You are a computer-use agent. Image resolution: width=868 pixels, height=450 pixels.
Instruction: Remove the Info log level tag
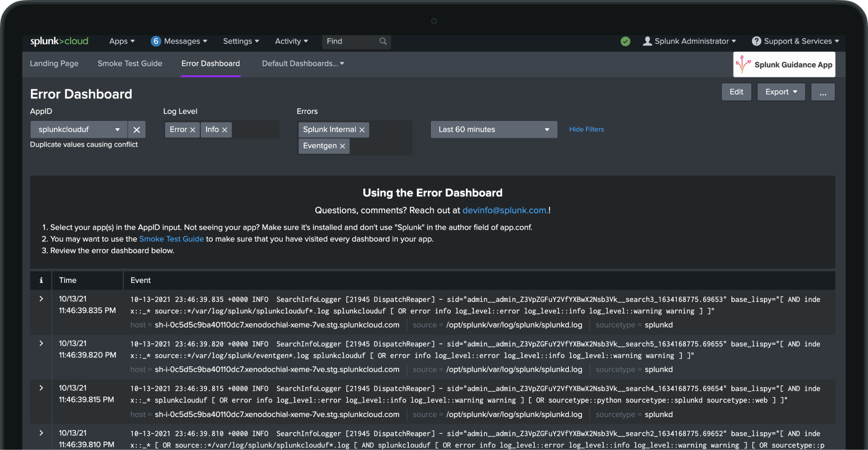[x=224, y=130]
